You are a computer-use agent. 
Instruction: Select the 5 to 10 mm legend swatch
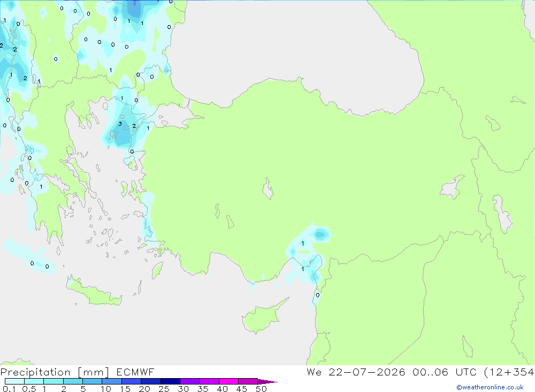pos(92,381)
